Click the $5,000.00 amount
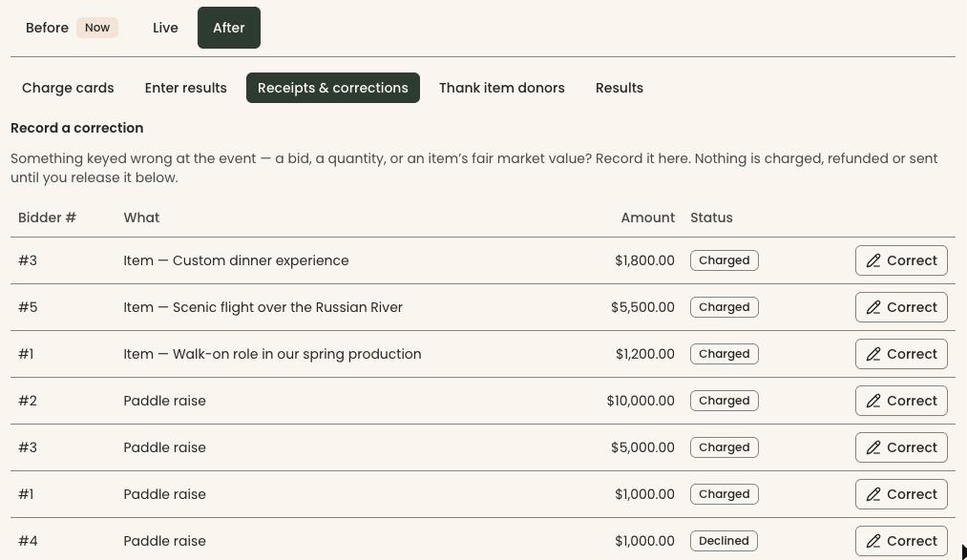Viewport: 967px width, 560px height. pos(642,447)
